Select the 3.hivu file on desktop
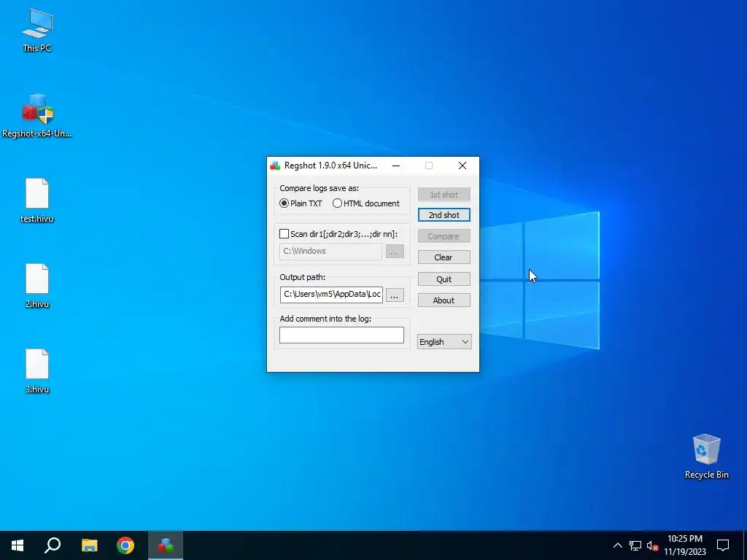The image size is (747, 560). pyautogui.click(x=37, y=371)
